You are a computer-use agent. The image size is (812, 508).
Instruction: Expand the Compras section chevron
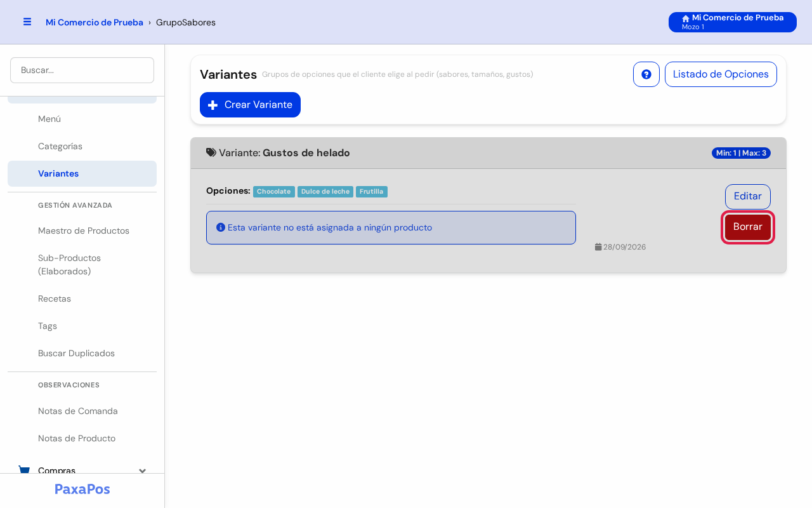(143, 471)
